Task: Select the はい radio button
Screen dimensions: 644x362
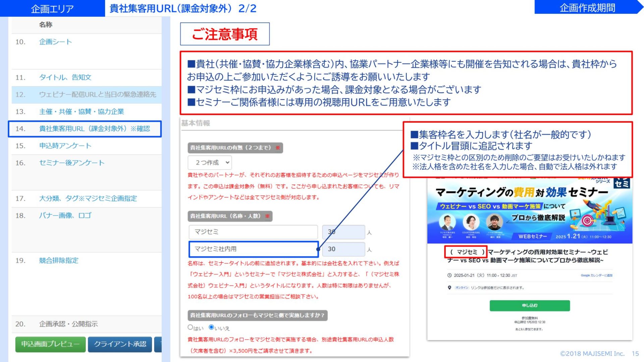Action: coord(190,327)
